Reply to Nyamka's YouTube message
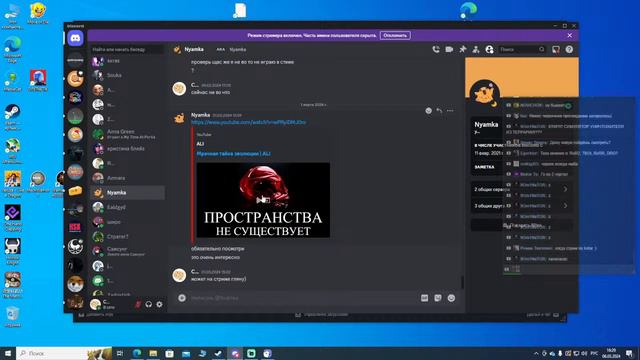The image size is (640, 360). 439,111
